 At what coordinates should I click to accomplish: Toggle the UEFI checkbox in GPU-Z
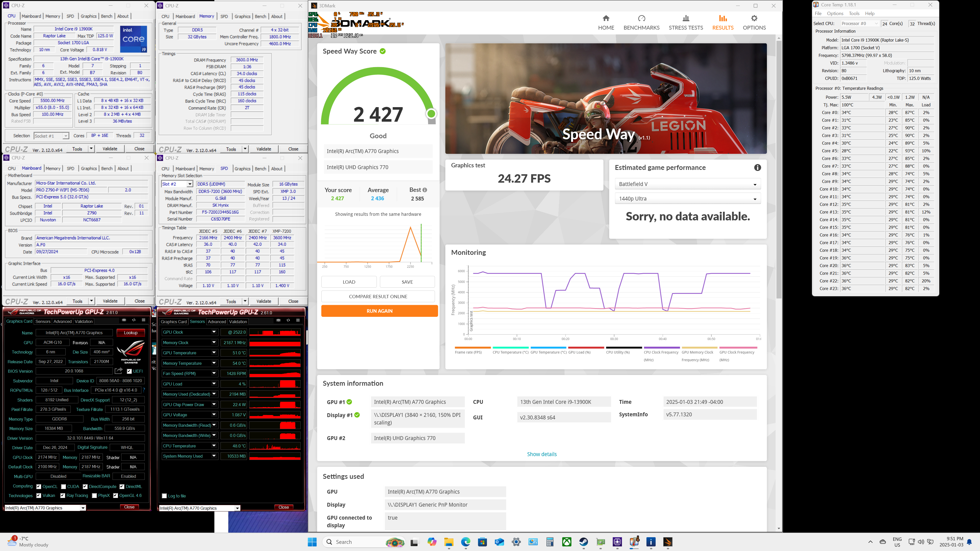pyautogui.click(x=129, y=371)
